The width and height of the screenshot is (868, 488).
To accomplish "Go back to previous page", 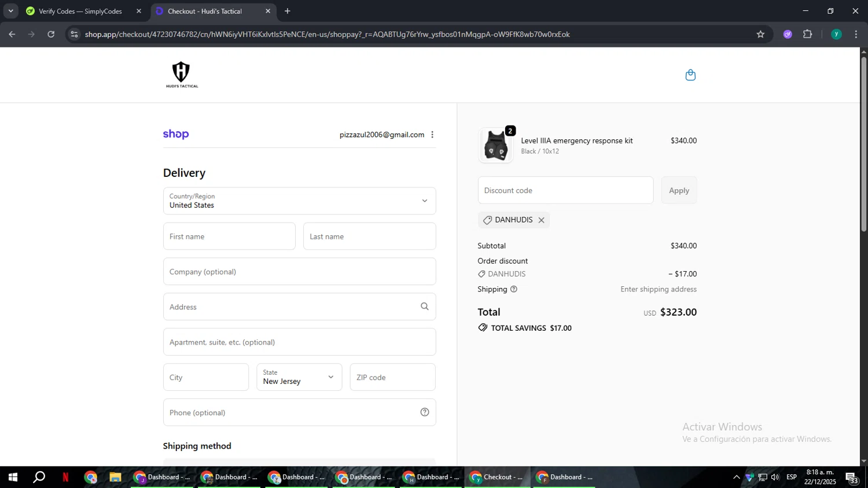I will click(x=12, y=34).
